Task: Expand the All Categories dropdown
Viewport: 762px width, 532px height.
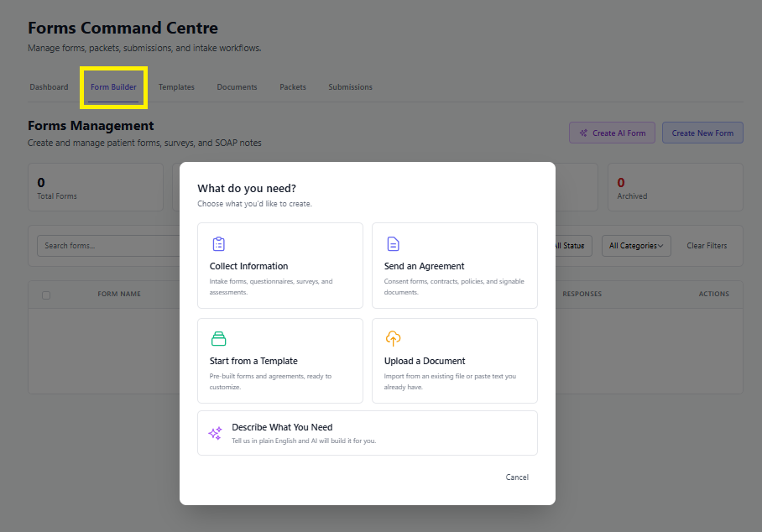Action: pyautogui.click(x=636, y=246)
